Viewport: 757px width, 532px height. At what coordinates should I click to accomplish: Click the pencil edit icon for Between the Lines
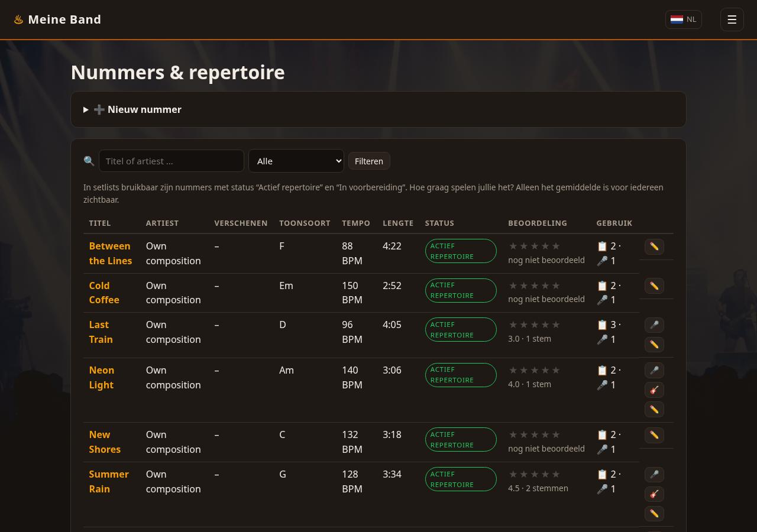click(654, 246)
